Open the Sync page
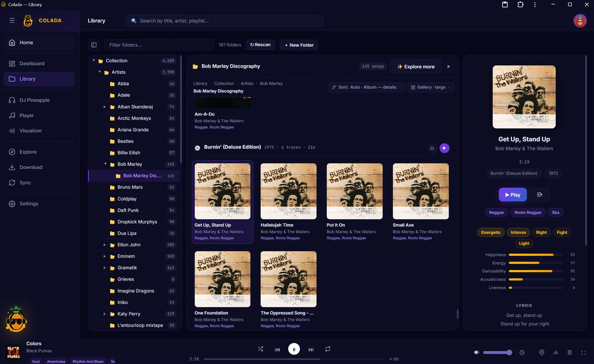594x364 pixels. (39, 183)
